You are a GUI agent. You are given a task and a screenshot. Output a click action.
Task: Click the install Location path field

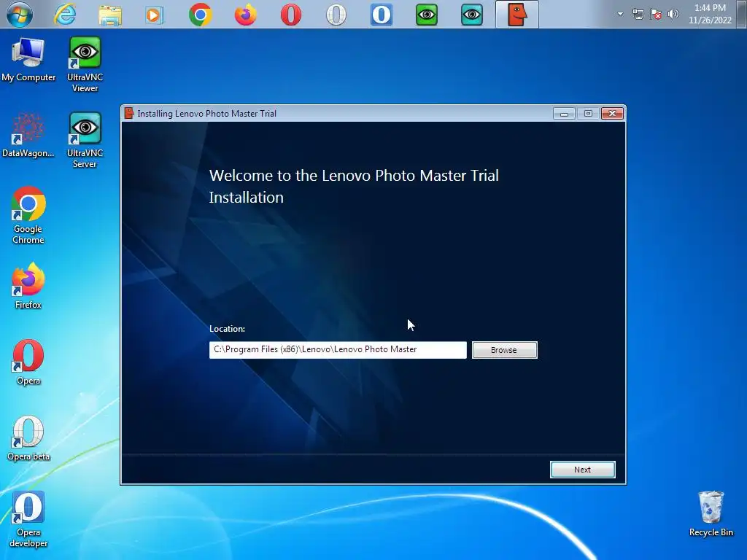coord(338,350)
